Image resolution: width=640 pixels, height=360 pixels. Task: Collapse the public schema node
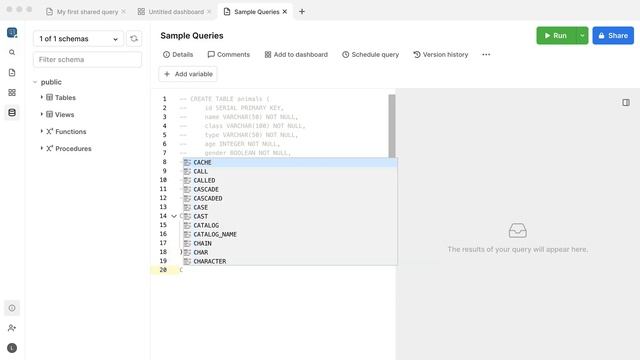point(35,82)
